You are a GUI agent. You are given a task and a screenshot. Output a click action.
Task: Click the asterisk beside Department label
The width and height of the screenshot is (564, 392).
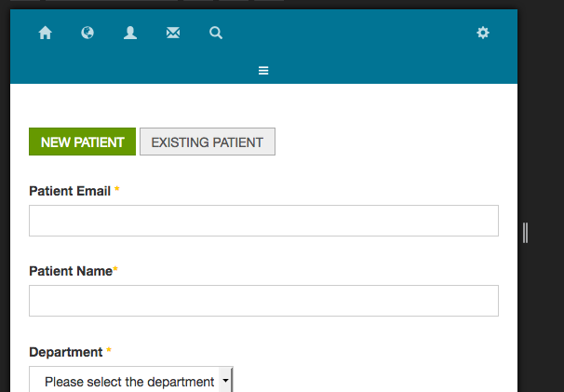click(109, 349)
